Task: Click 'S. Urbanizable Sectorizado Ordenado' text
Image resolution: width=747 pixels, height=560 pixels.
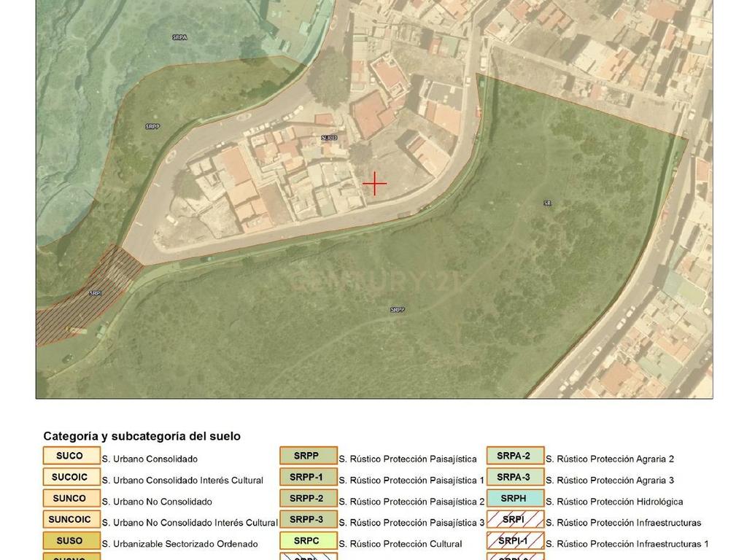Action: click(x=179, y=544)
